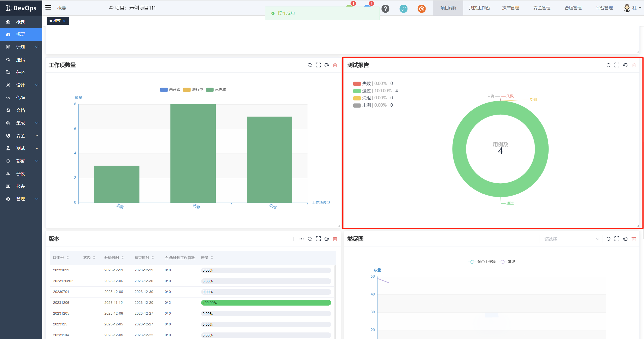Expand the 计划 sidebar menu
This screenshot has width=644, height=339.
(21, 47)
